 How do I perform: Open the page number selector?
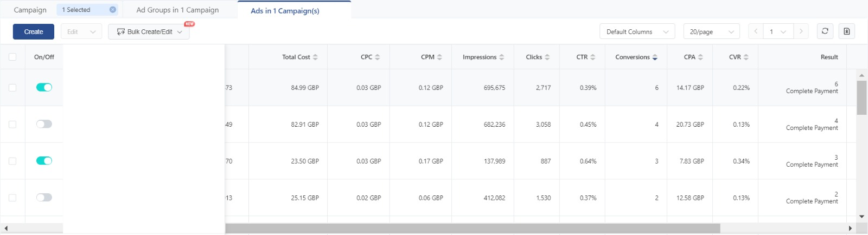tap(777, 32)
